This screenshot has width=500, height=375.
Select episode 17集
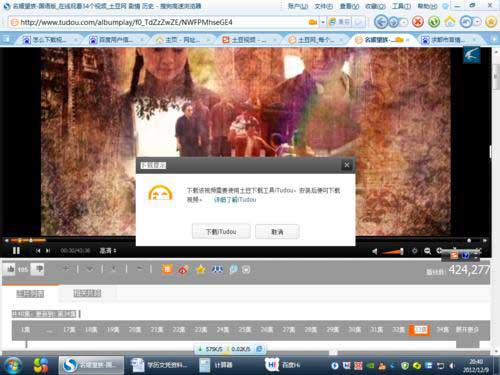69,330
